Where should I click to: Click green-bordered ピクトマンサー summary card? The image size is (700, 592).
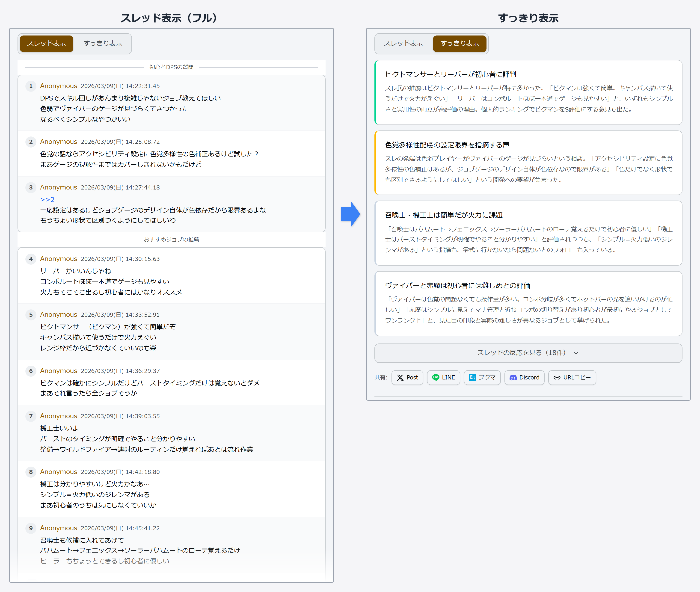click(x=528, y=92)
